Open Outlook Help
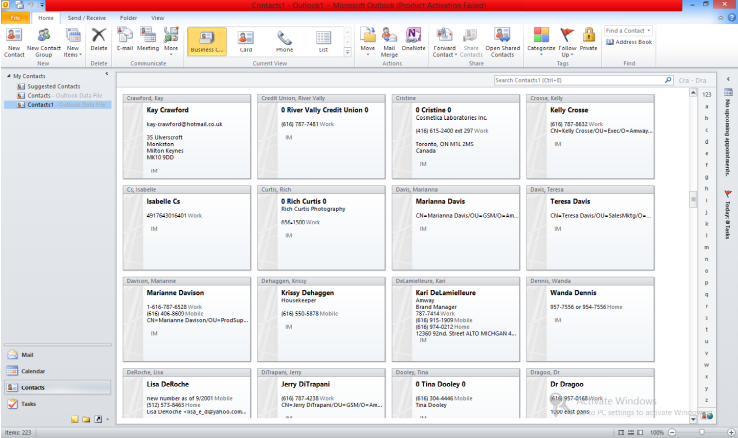 [x=732, y=18]
